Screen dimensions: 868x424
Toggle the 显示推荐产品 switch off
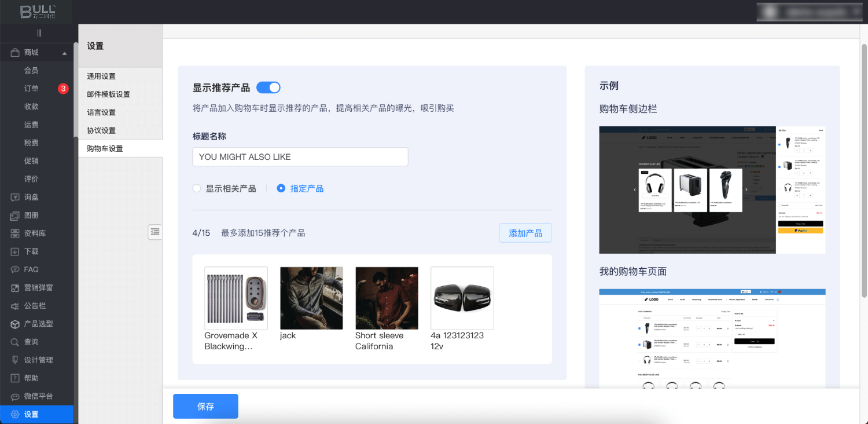268,87
